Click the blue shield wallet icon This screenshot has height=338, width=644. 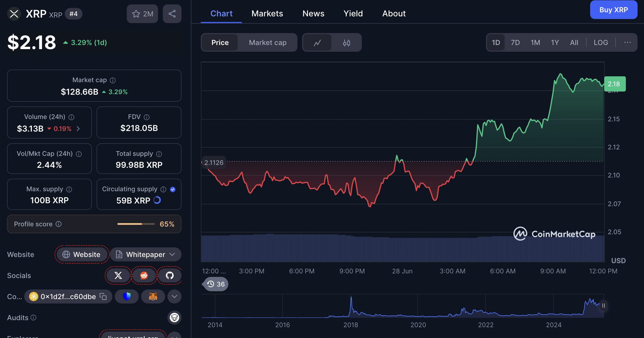[x=127, y=296]
